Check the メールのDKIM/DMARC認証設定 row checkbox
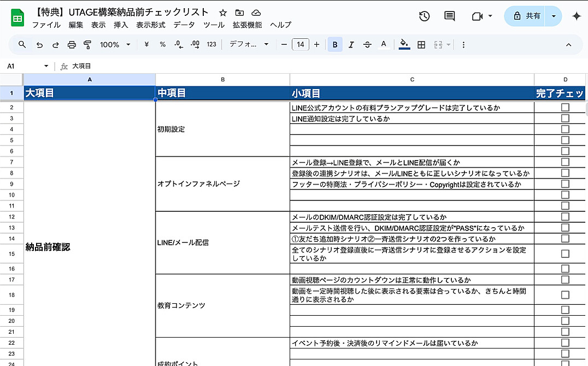 pyautogui.click(x=565, y=217)
